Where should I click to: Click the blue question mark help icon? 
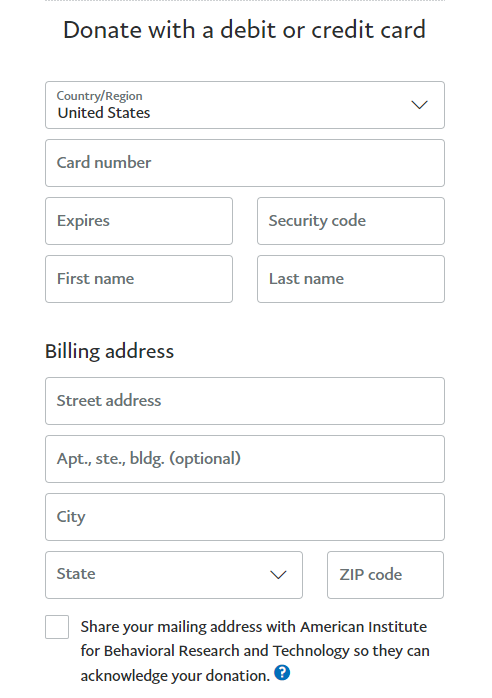282,673
